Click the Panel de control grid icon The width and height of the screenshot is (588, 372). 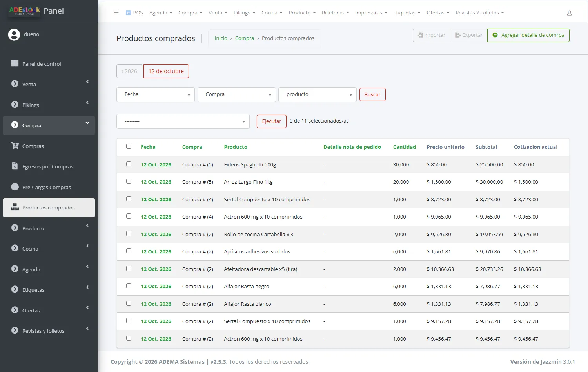coord(15,63)
